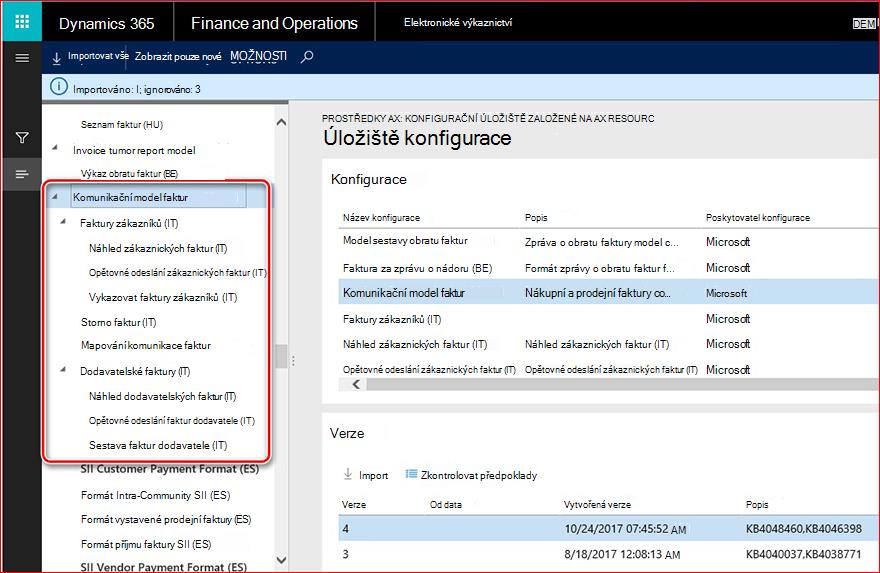This screenshot has height=573, width=880.
Task: Select version 4 row
Action: 608,529
